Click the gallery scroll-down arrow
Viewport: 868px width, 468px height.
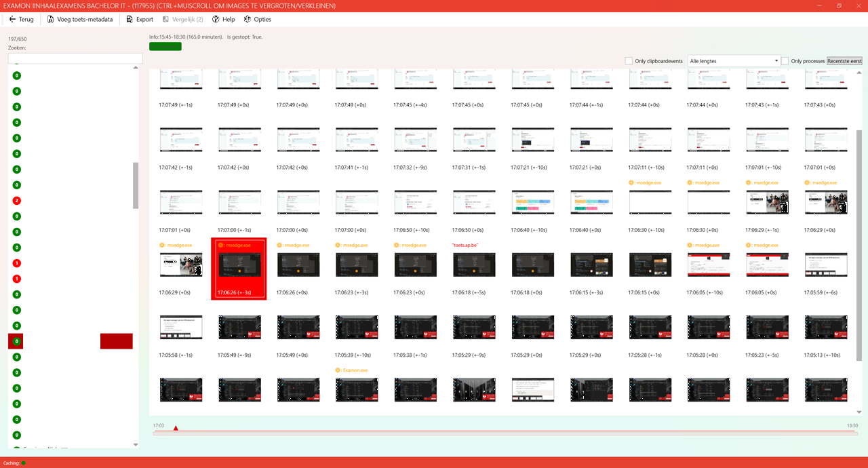click(859, 412)
